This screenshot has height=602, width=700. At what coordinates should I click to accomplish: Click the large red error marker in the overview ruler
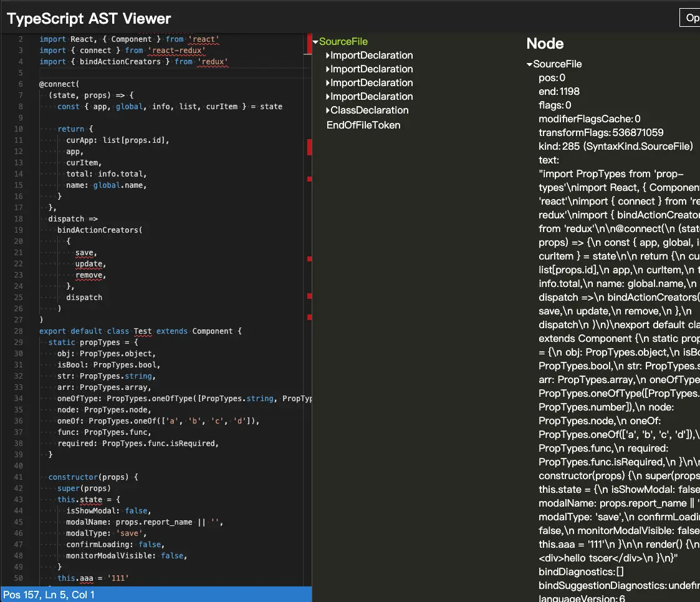tap(309, 147)
